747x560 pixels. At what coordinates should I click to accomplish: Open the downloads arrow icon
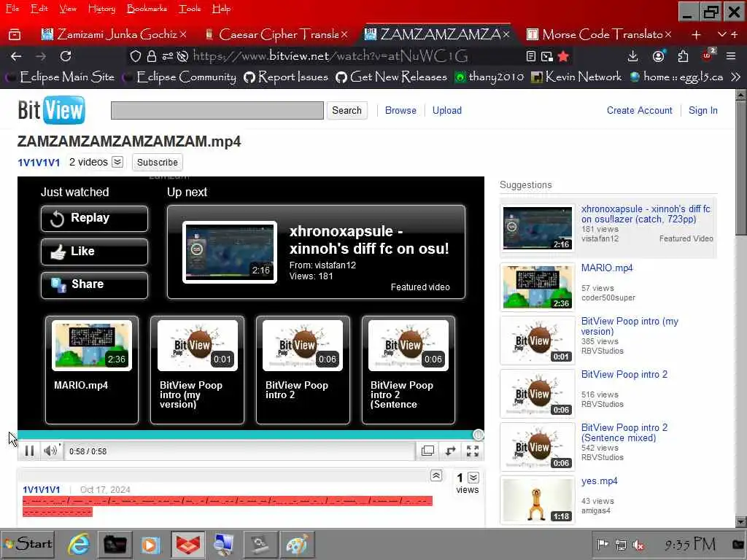[632, 57]
